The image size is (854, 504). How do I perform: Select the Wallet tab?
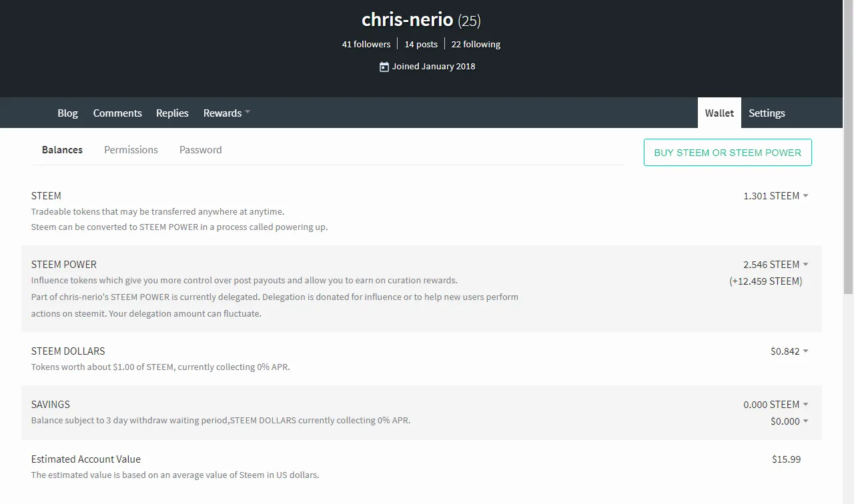pos(719,113)
